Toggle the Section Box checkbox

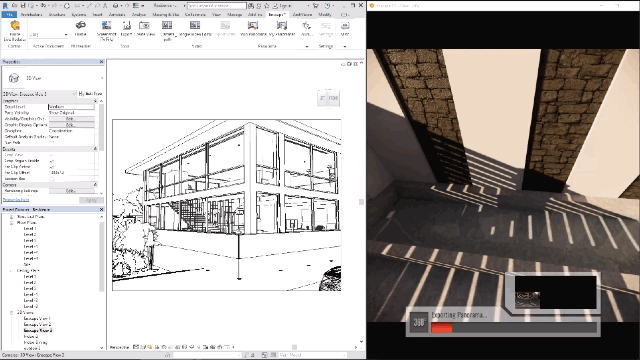coord(51,179)
